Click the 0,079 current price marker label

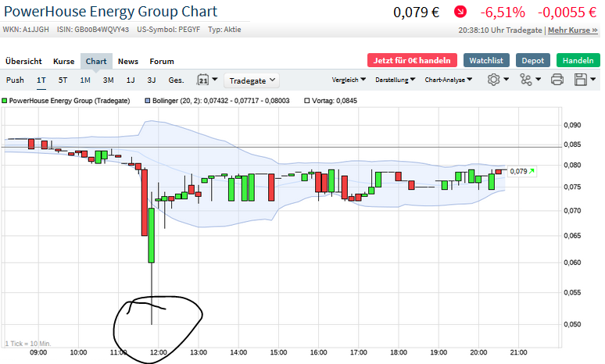521,171
